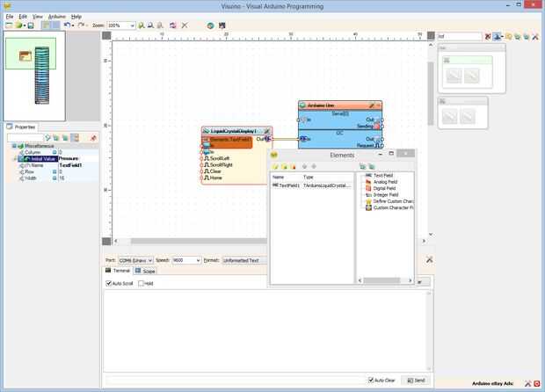This screenshot has width=545, height=392.
Task: Click the New file icon in toolbar
Action: click(9, 25)
